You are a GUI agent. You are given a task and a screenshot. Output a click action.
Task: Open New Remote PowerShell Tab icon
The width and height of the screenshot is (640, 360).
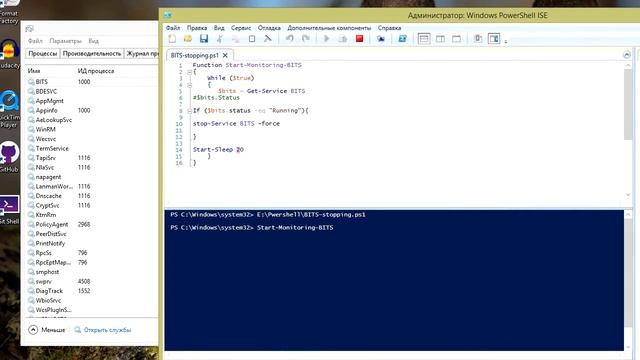pos(381,39)
